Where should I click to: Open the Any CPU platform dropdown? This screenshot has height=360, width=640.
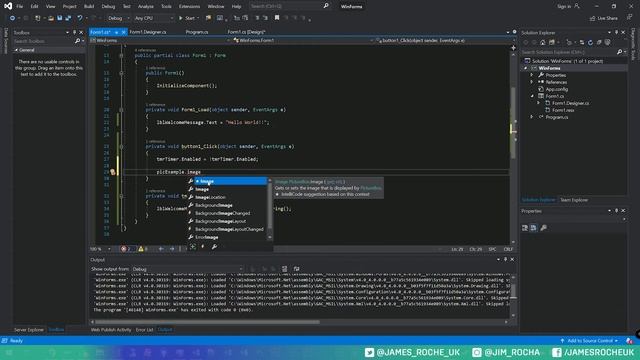pyautogui.click(x=153, y=18)
